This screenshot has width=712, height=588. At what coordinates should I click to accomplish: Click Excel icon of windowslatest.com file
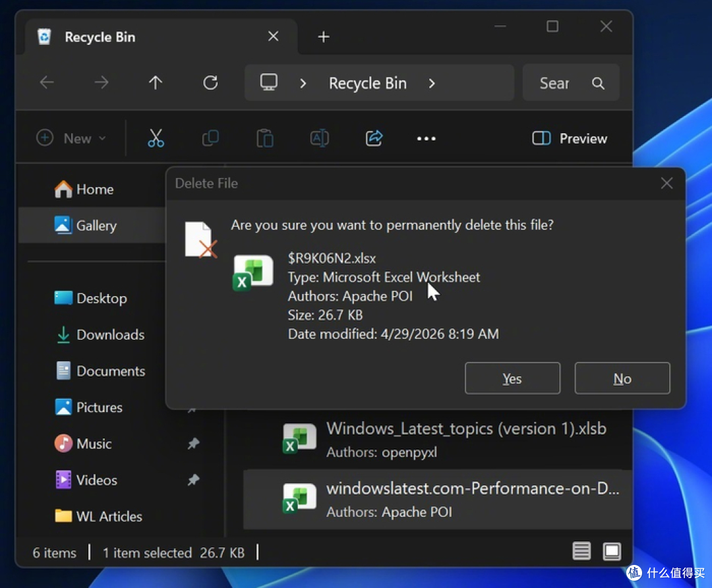pyautogui.click(x=299, y=498)
